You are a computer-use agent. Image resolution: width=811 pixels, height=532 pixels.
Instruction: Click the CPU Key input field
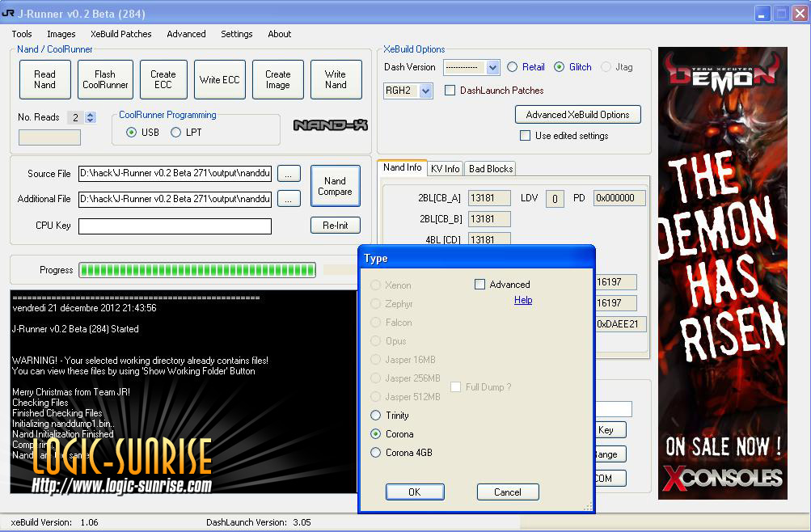(x=175, y=226)
